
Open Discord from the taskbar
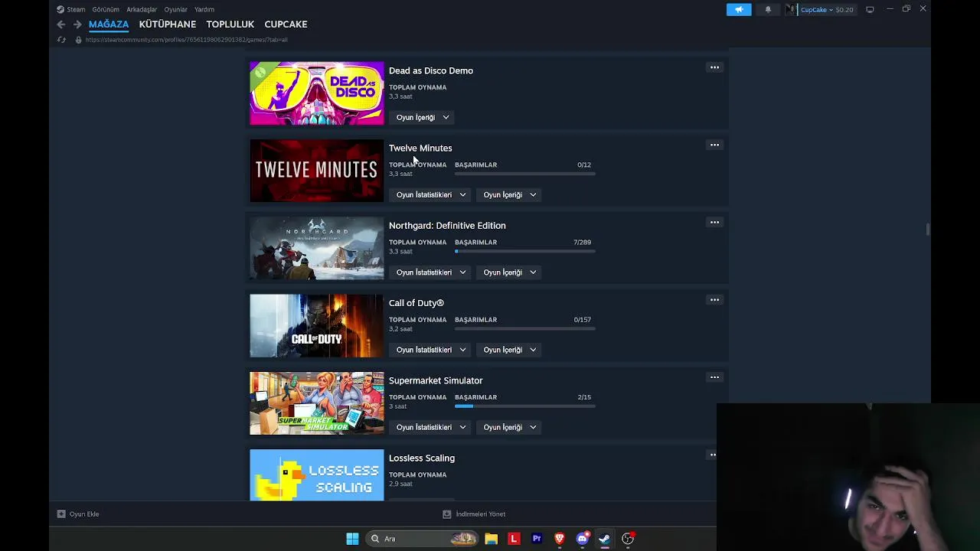582,539
